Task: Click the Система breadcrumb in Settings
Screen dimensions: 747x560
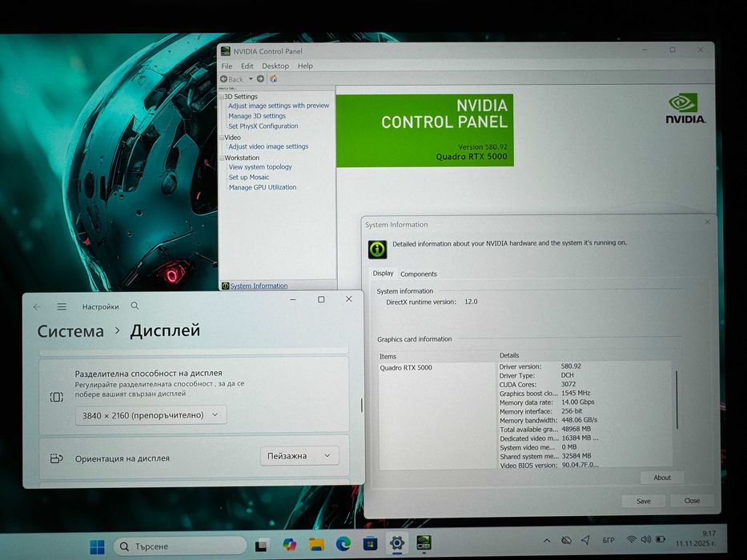Action: click(x=70, y=331)
